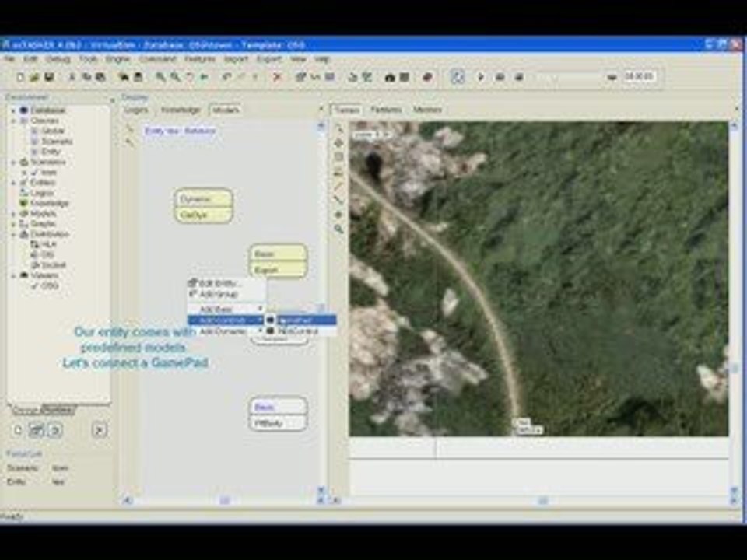
Task: Click the Zoom out magnifier icon
Action: [175, 77]
